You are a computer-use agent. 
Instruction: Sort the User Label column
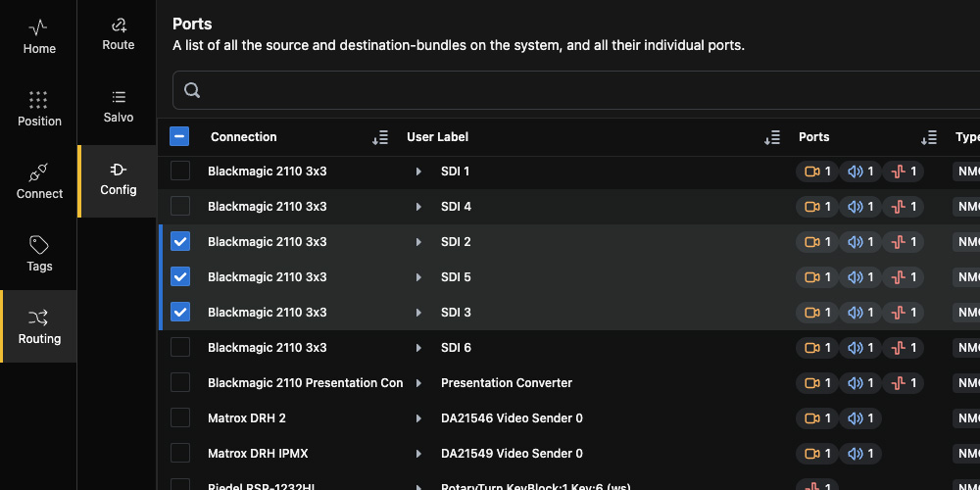pos(772,137)
